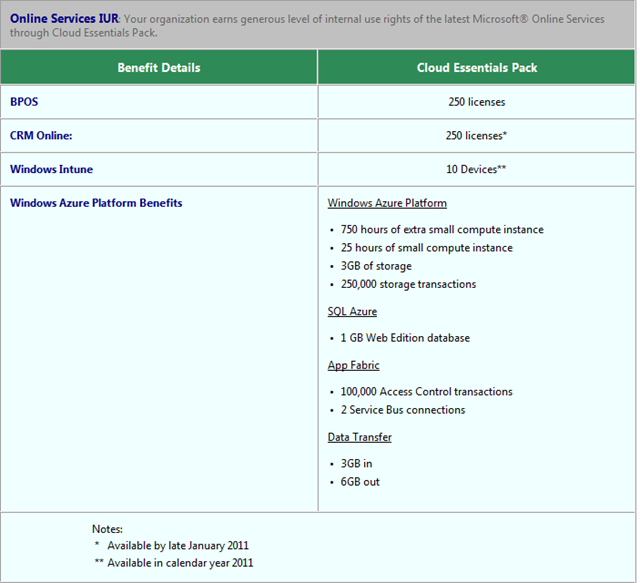The width and height of the screenshot is (640, 583).
Task: Click the '3GB in' bullet
Action: pos(356,464)
